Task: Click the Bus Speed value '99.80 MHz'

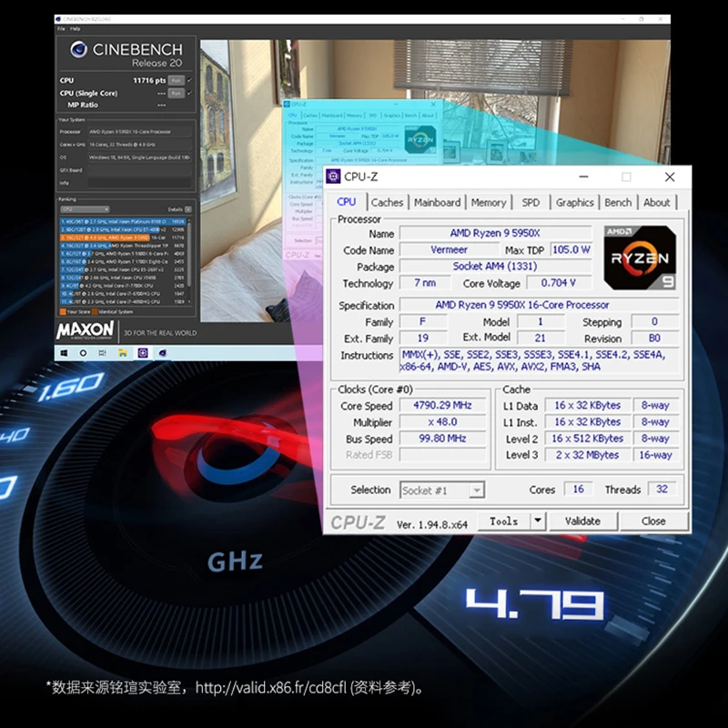Action: 442,439
